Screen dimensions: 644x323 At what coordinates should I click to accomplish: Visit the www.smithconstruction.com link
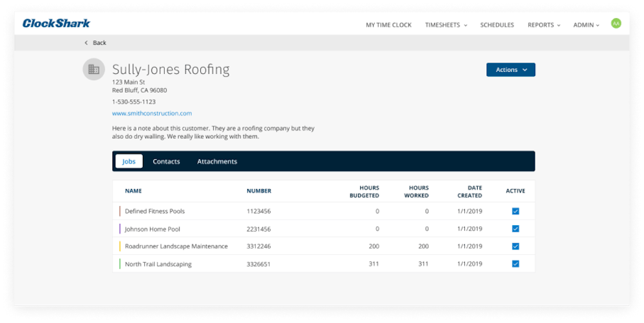pyautogui.click(x=152, y=113)
